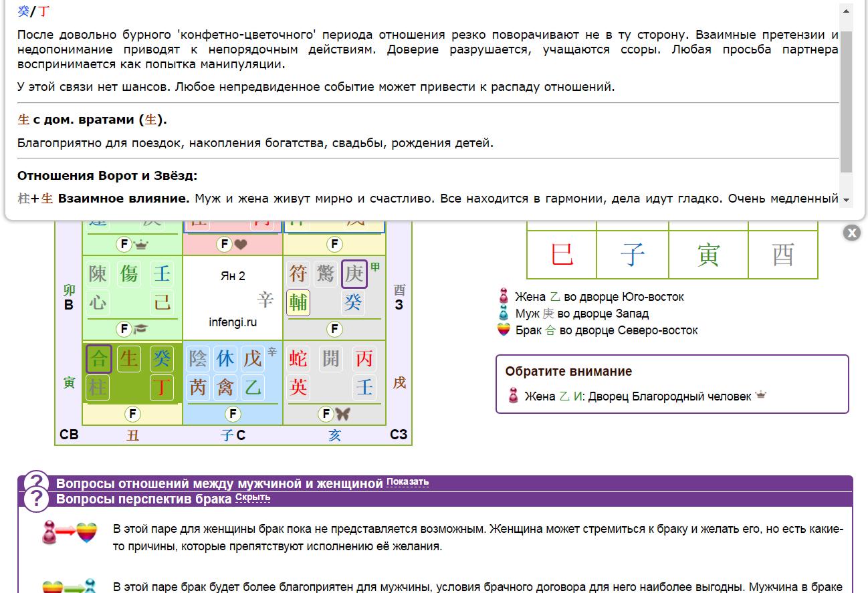
Task: Click the blue husband pawn icon beside Муж 庚
Action: [505, 313]
